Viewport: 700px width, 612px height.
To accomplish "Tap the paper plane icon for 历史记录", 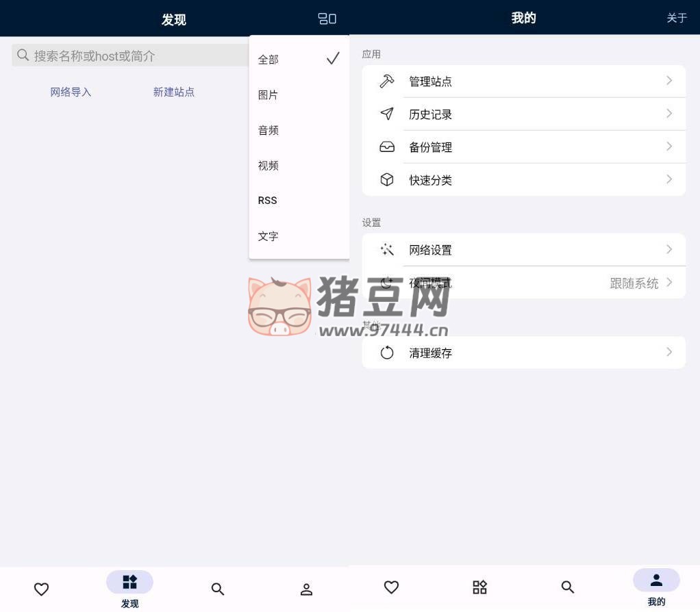I will coord(387,114).
